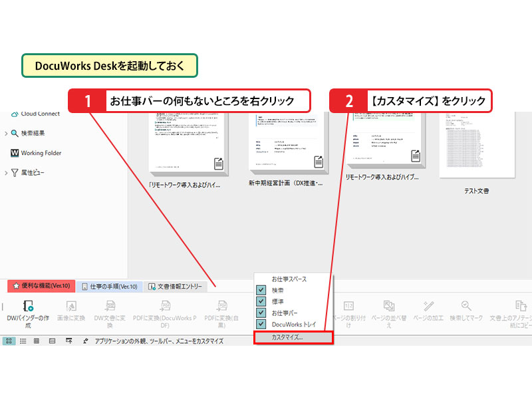
Task: Click PDFに変換(DocuWorks PDF) icon
Action: pos(165,306)
